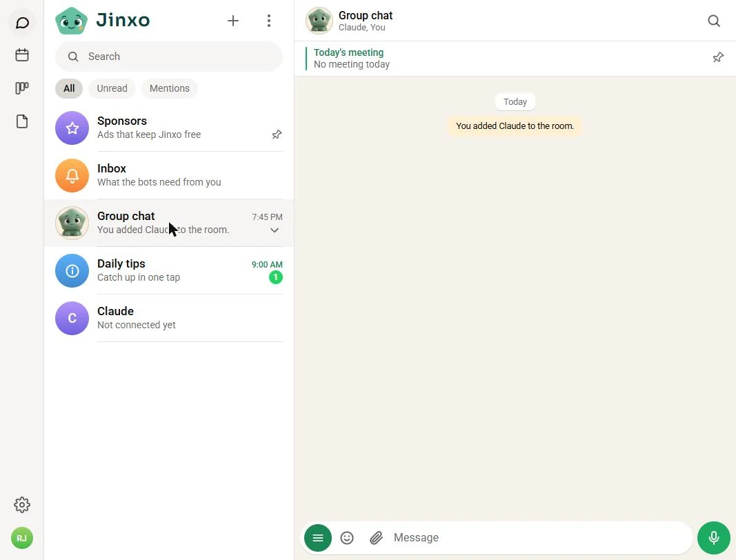Click the '7:45 PM' timestamp
This screenshot has width=736, height=560.
pos(267,217)
